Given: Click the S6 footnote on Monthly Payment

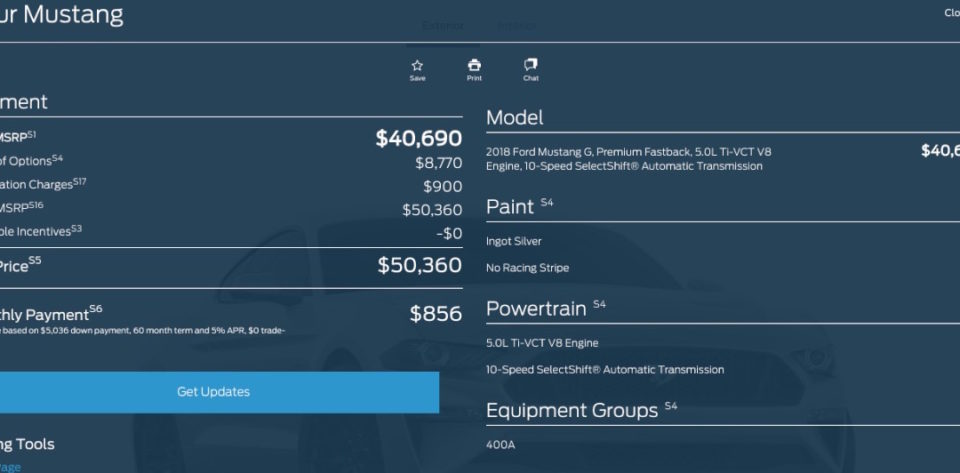Looking at the screenshot, I should click(96, 309).
